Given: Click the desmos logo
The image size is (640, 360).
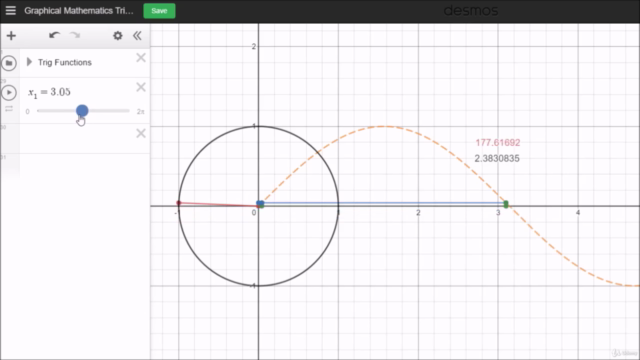Looking at the screenshot, I should click(471, 10).
